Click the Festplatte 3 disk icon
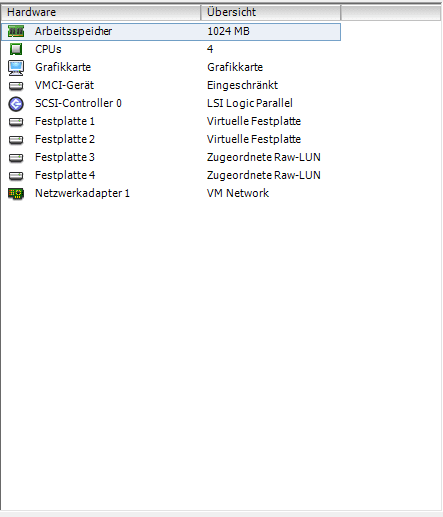Screen dimensions: 443x517 pos(16,158)
